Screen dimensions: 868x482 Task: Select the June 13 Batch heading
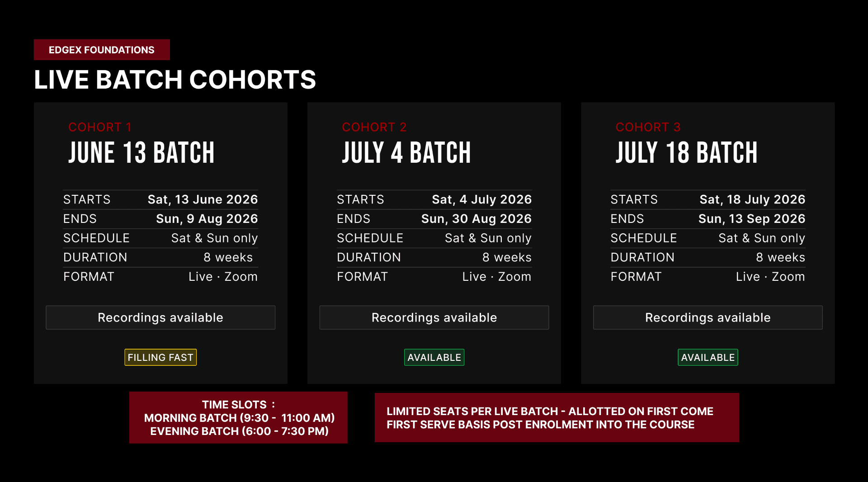[x=142, y=153]
